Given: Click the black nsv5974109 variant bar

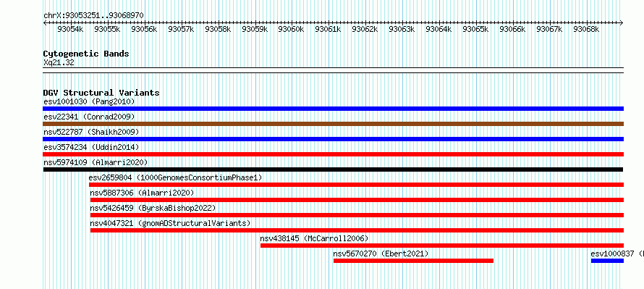Looking at the screenshot, I should point(333,169).
